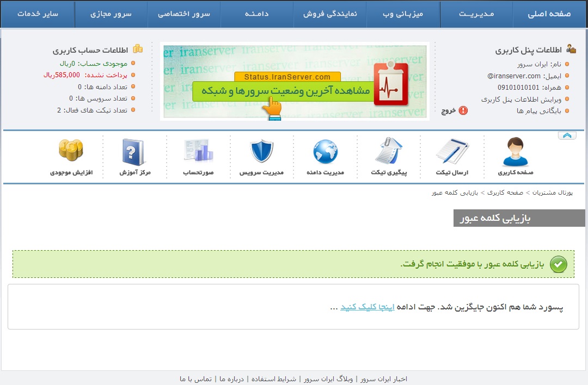
Task: Open تماس با ما footer link
Action: point(195,379)
